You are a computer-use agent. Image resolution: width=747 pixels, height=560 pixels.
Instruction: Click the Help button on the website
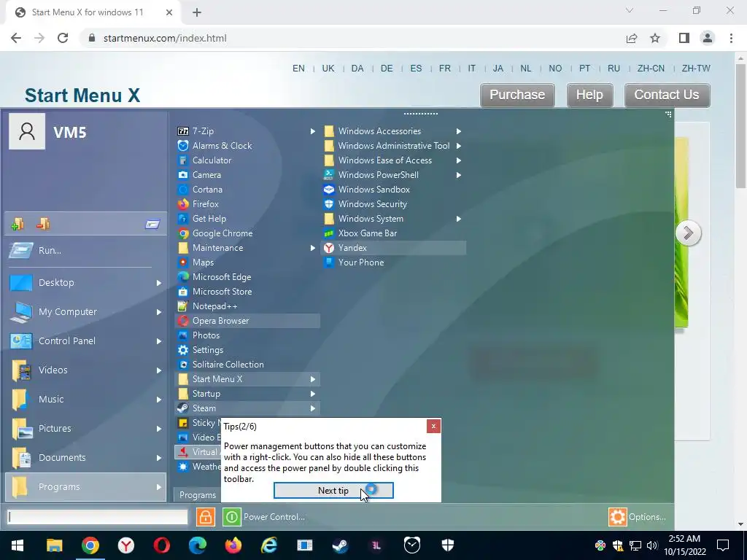point(589,95)
